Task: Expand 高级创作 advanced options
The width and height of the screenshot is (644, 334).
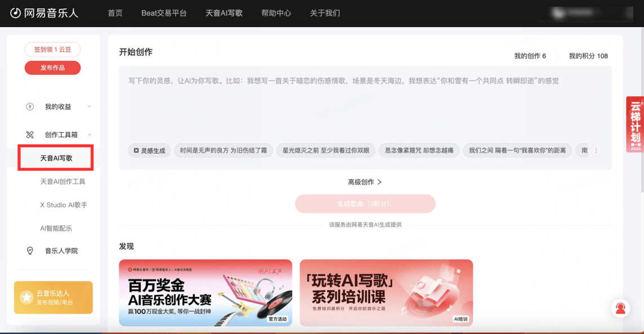Action: 365,182
